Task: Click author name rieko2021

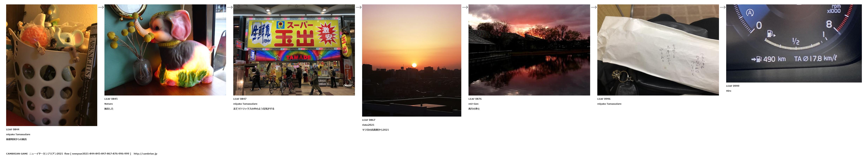Action: click(368, 125)
